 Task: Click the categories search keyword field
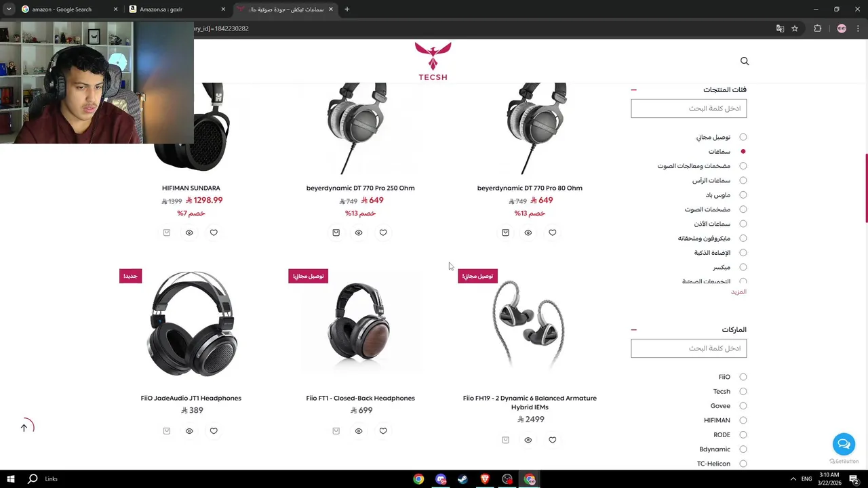[x=688, y=108]
